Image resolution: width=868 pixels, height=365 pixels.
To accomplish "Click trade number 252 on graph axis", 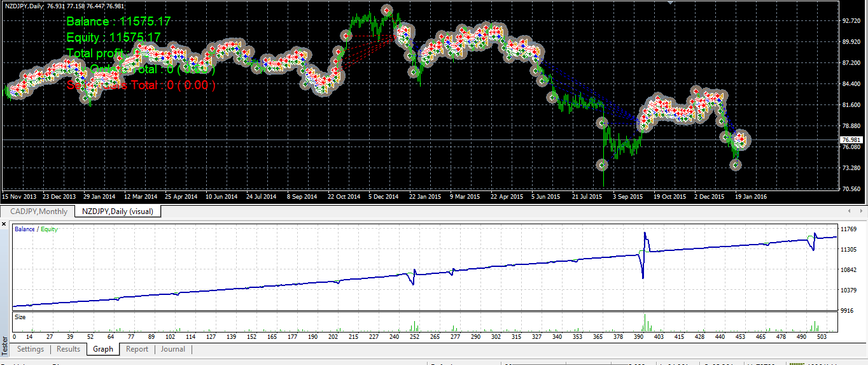I will pos(415,337).
